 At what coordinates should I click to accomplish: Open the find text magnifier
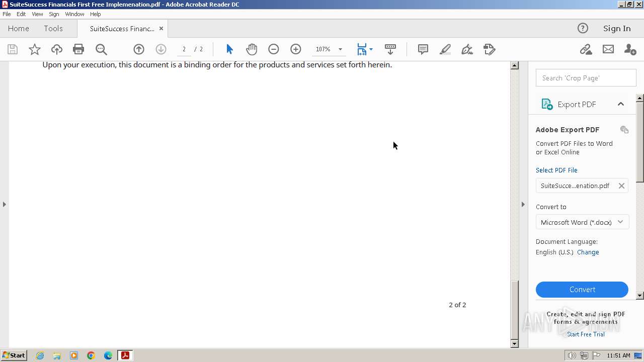point(101,49)
